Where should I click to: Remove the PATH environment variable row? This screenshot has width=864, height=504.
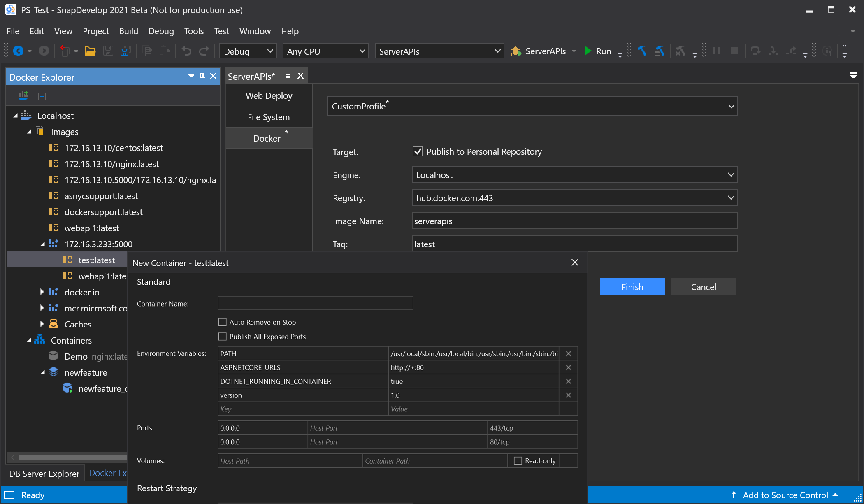point(568,354)
